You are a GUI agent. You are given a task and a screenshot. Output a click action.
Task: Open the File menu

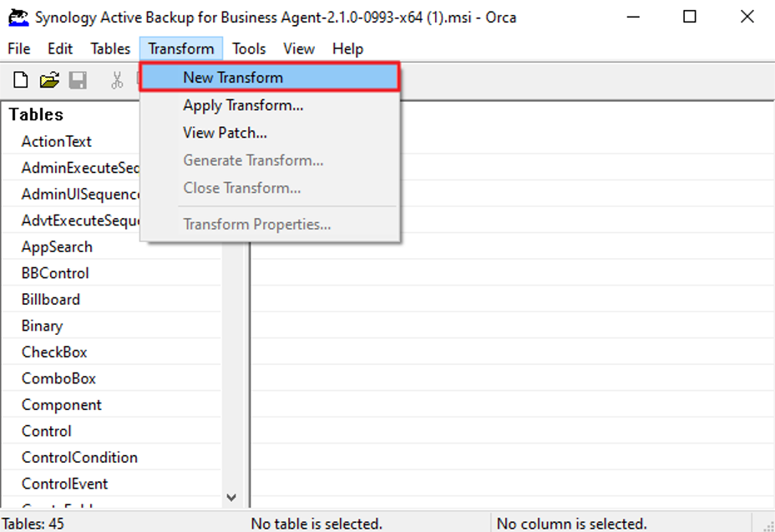coord(18,48)
